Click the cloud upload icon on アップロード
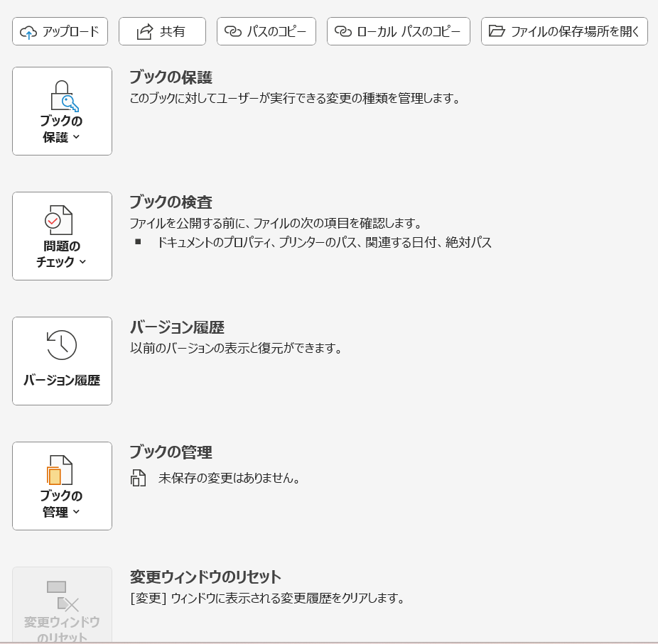The height and width of the screenshot is (644, 658). (x=28, y=31)
